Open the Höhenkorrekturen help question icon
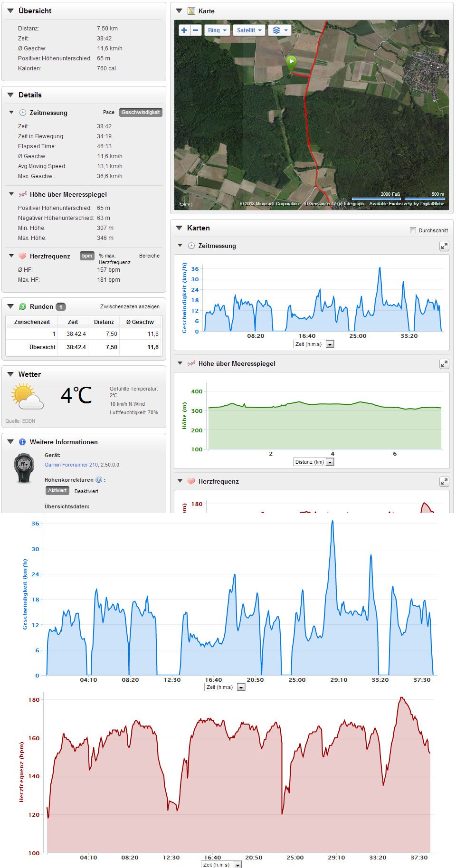This screenshot has width=456, height=868. click(99, 480)
